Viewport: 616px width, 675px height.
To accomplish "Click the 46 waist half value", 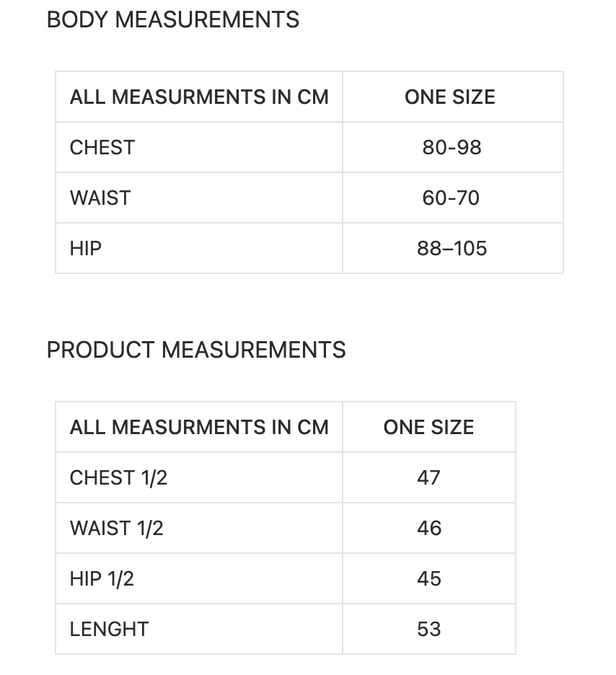I will (x=429, y=528).
